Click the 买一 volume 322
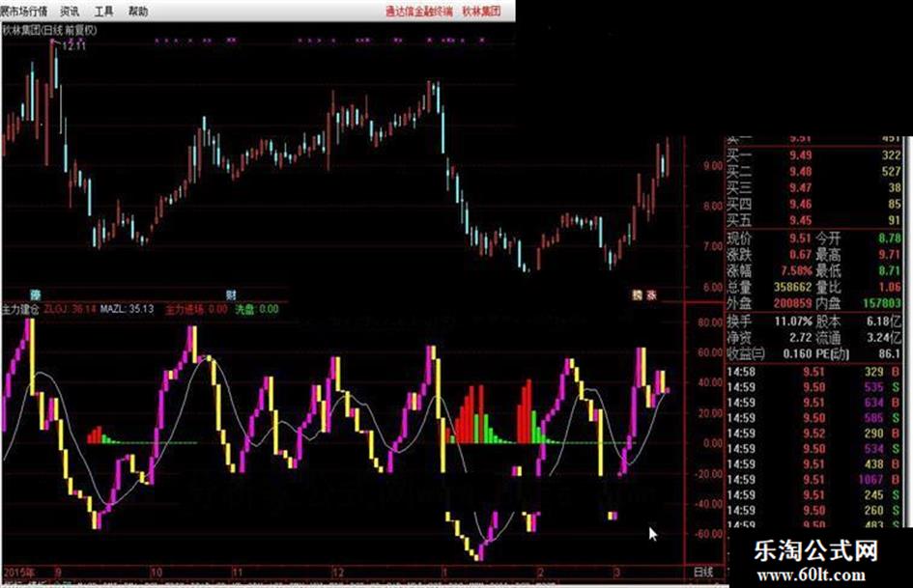The width and height of the screenshot is (913, 588). click(891, 155)
